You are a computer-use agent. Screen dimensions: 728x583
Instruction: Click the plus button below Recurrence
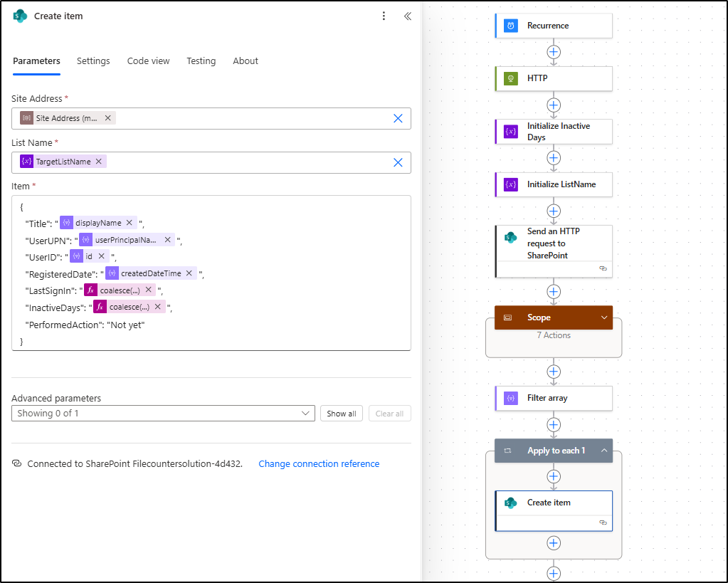tap(553, 51)
